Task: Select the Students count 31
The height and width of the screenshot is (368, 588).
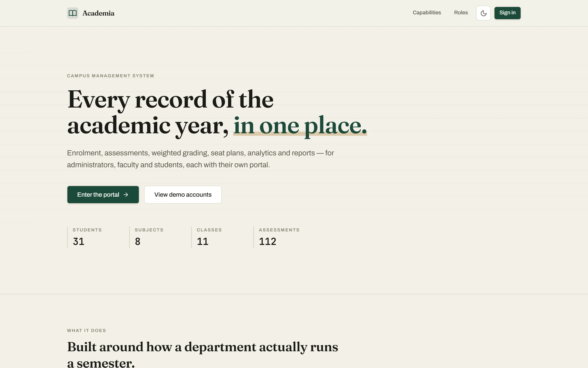Action: 78,241
